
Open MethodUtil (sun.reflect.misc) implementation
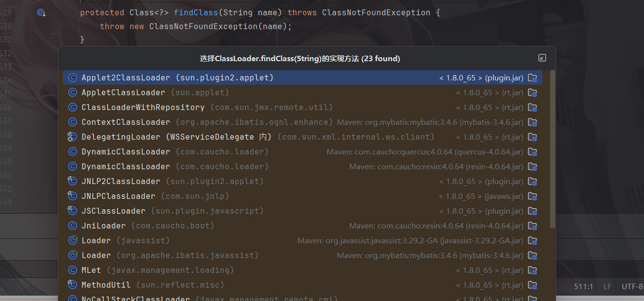tap(106, 285)
